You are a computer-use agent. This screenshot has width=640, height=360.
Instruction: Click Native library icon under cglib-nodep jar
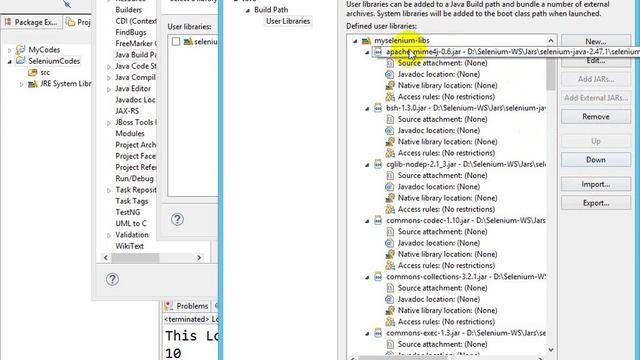coord(390,198)
